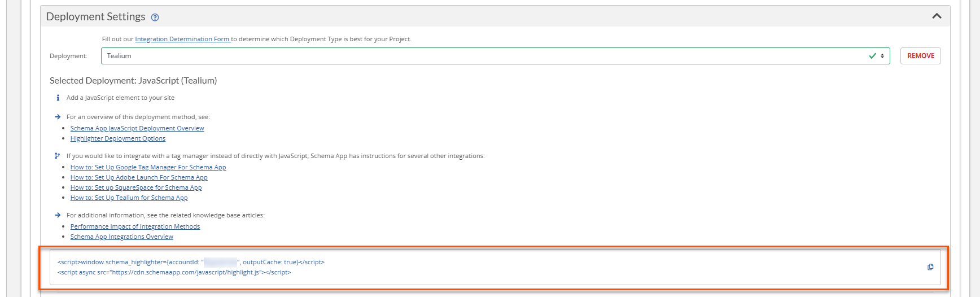Click the info icon beside Add a JavaScript element
The image size is (980, 297).
(x=58, y=98)
